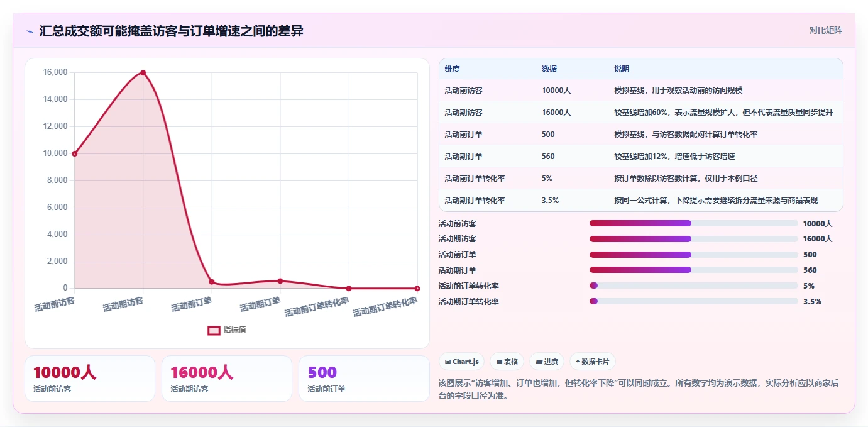The width and height of the screenshot is (868, 427).
Task: Click table cell 活动前订单 in 维度 column
Action: (x=463, y=135)
